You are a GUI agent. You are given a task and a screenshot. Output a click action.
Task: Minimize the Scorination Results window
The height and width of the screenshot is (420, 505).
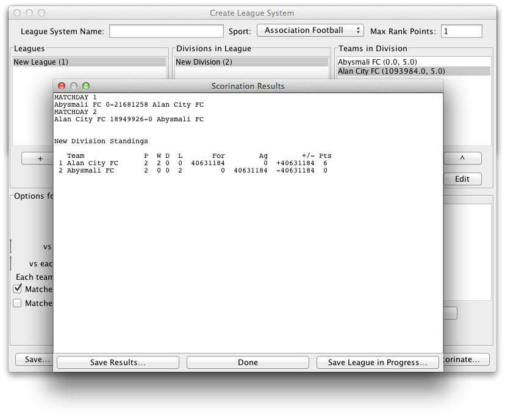pos(74,86)
